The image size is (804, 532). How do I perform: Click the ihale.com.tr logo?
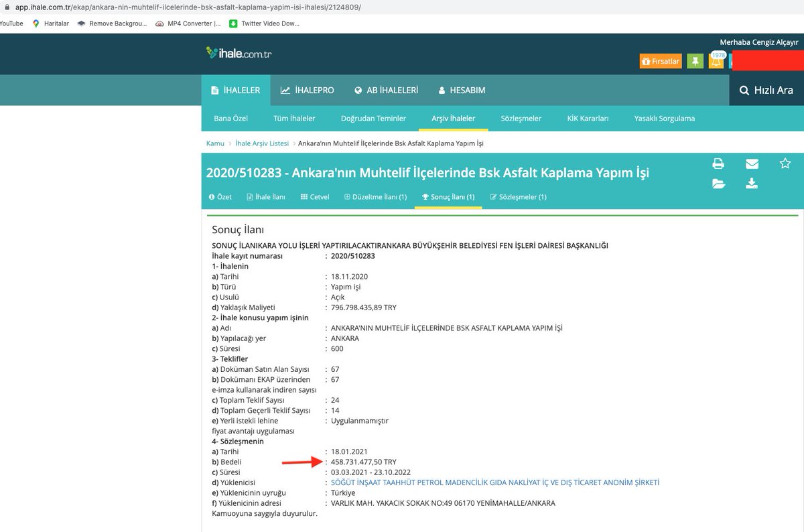[x=239, y=53]
